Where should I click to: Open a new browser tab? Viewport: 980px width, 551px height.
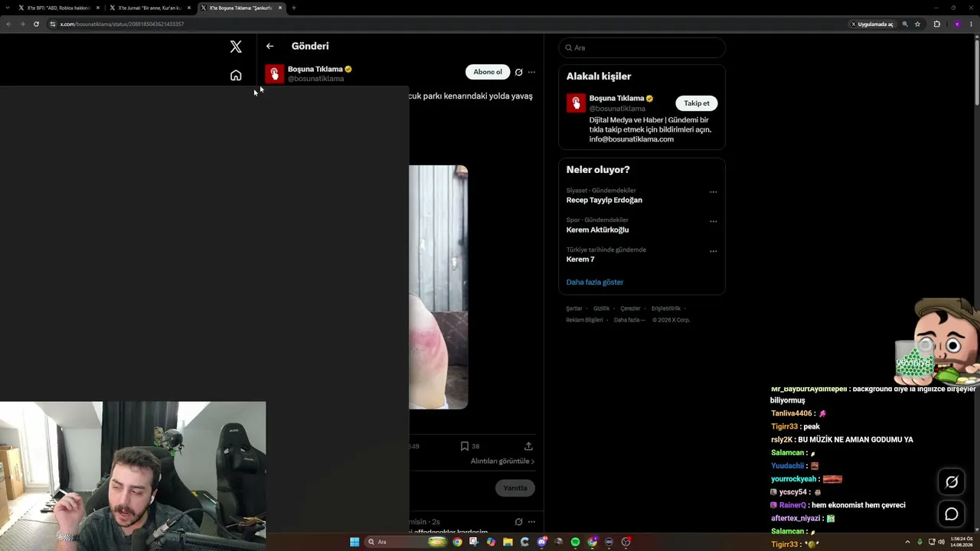294,8
